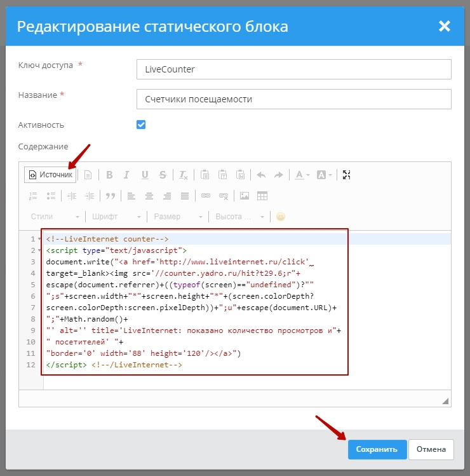Click the Redo arrow icon
The width and height of the screenshot is (470, 476).
point(279,175)
